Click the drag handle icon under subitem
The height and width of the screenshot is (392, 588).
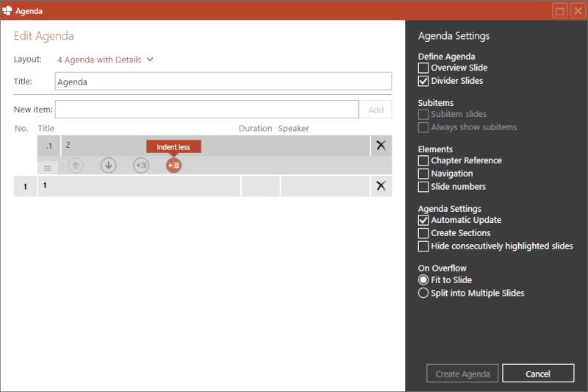48,168
